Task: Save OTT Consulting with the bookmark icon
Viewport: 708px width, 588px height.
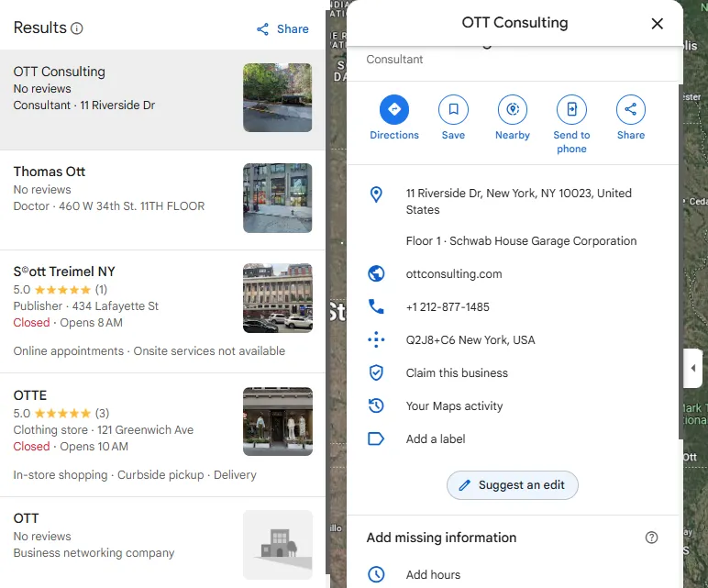Action: point(453,110)
